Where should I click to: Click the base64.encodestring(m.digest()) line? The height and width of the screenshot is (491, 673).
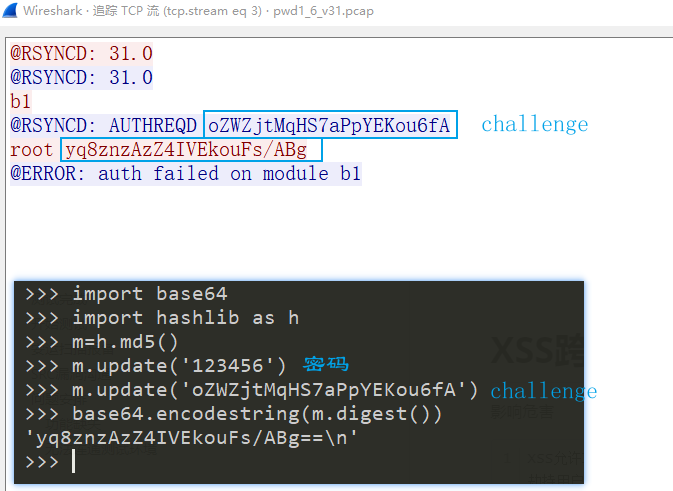pyautogui.click(x=233, y=414)
